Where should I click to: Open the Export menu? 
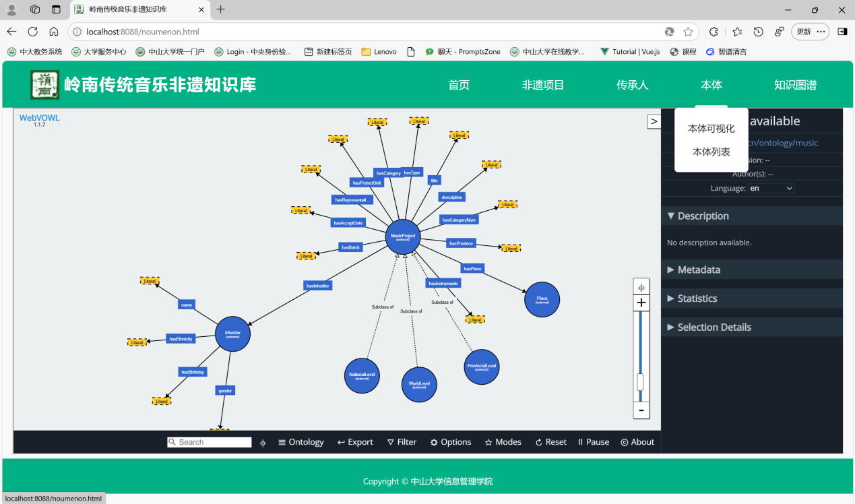pyautogui.click(x=355, y=442)
